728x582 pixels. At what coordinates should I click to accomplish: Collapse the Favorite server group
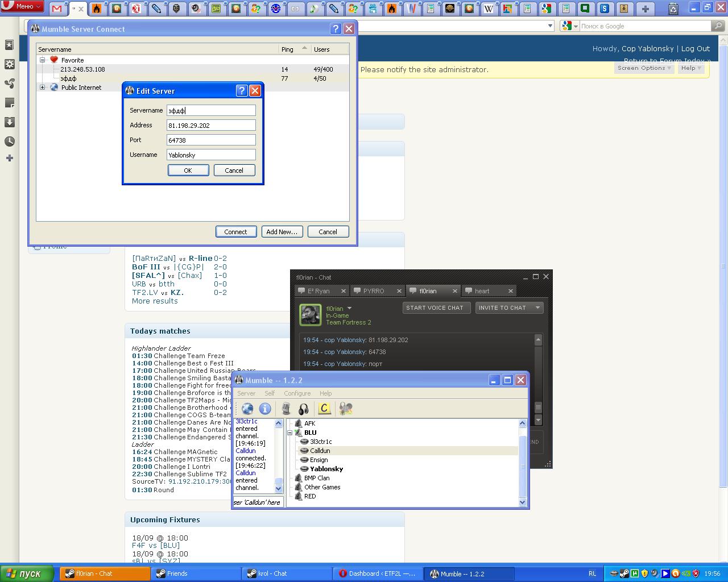click(42, 60)
